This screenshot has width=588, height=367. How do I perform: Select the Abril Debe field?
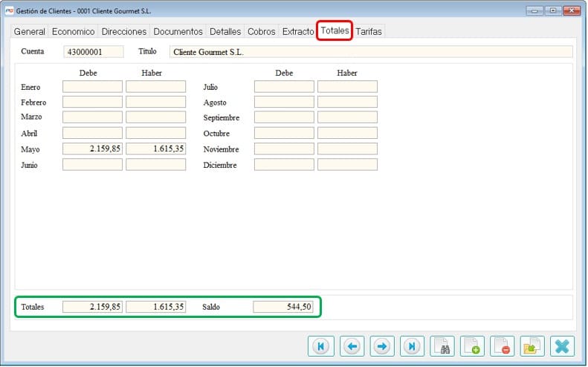[x=92, y=133]
